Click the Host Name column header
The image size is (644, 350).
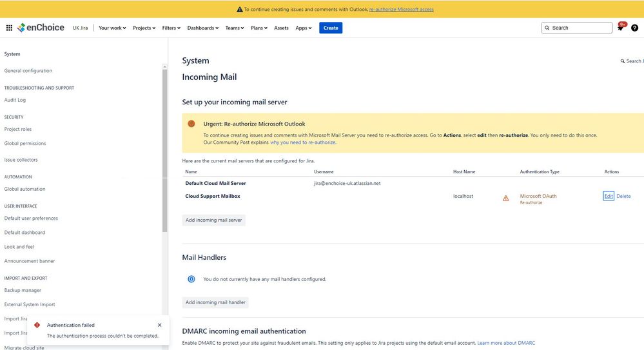(x=464, y=171)
